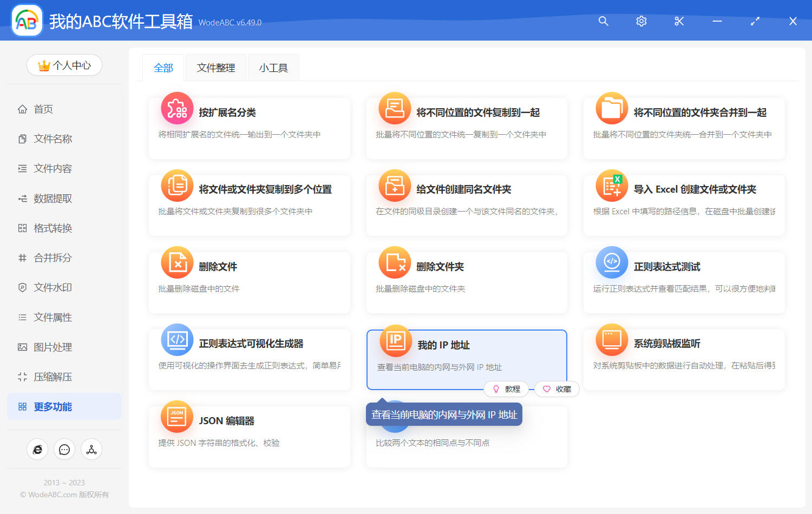This screenshot has width=812, height=514.
Task: Launch the 正则表达式测试 tool
Action: (666, 266)
